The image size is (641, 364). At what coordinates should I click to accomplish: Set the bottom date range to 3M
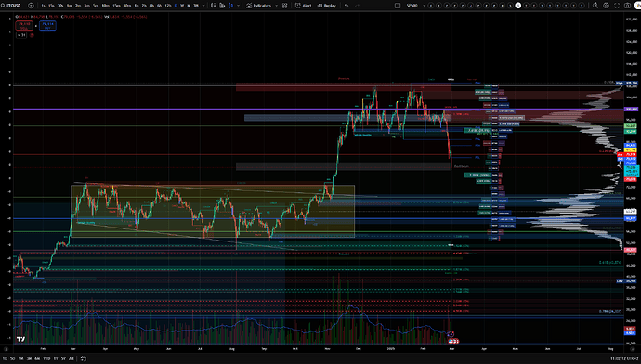[x=29, y=358]
